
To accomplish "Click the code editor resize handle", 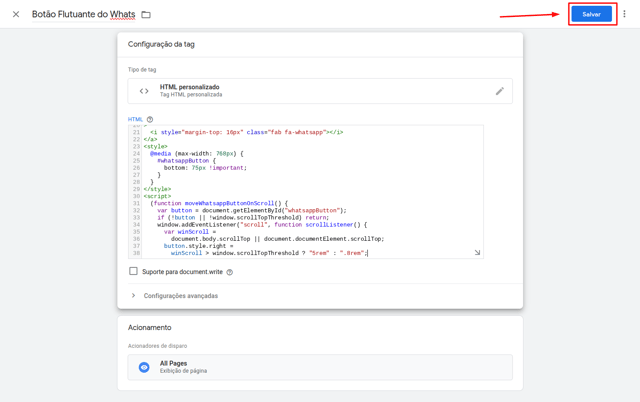I will point(477,253).
